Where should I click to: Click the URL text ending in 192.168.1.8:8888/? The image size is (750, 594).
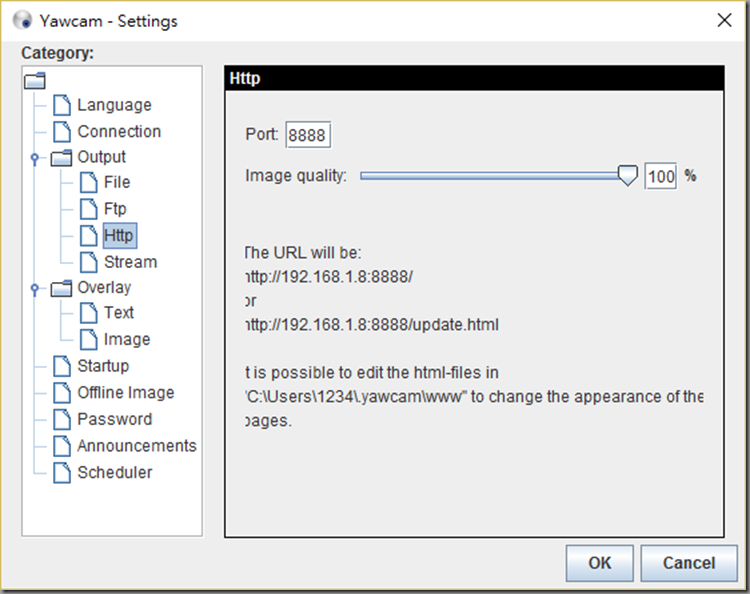pos(329,276)
